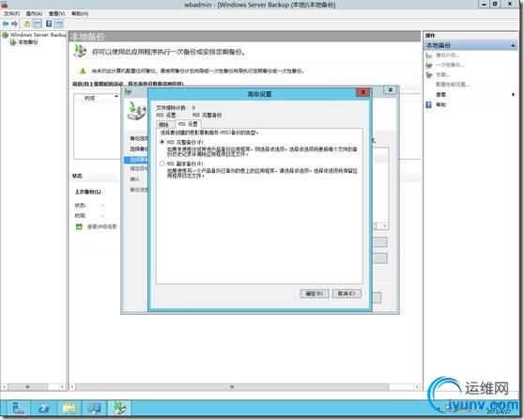Click the yellow warning icon in the main pane
Screen dimensions: 524x420
83,70
